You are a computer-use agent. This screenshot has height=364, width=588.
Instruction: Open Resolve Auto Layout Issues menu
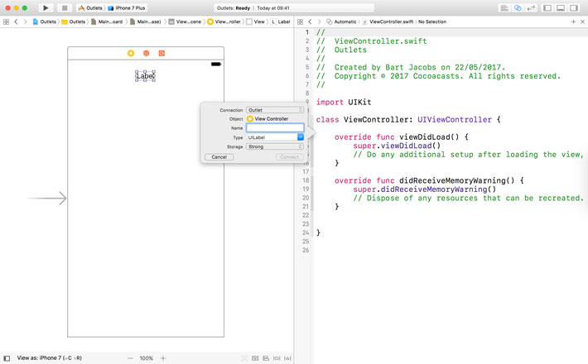[287, 358]
